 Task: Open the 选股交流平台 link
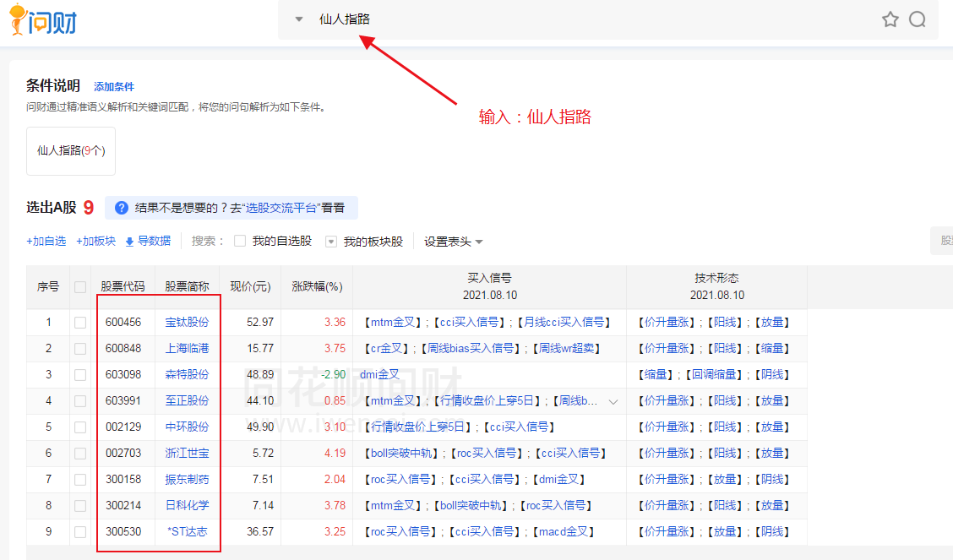[x=282, y=208]
